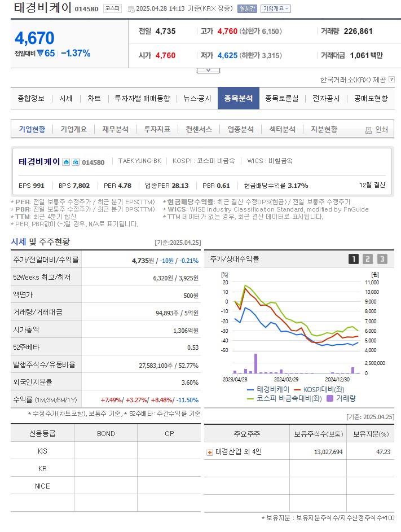Click the PER 4.78 value
The height and width of the screenshot is (532, 401).
click(124, 186)
